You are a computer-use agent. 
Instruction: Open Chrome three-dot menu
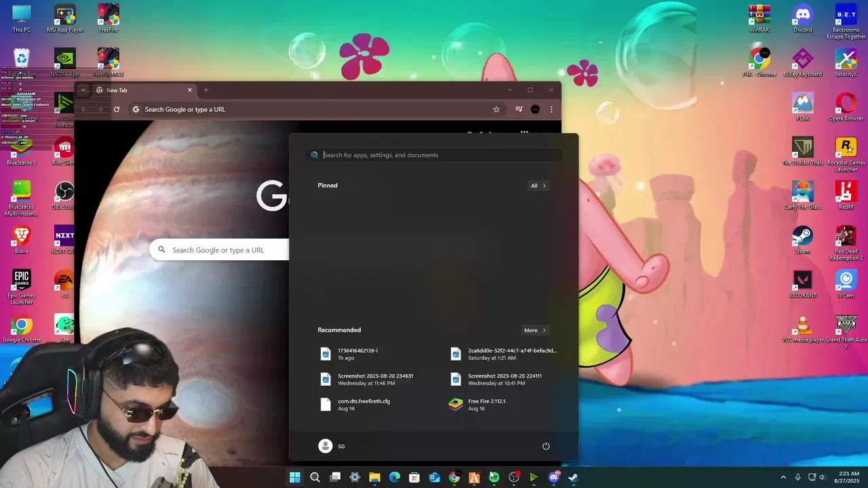coord(551,109)
